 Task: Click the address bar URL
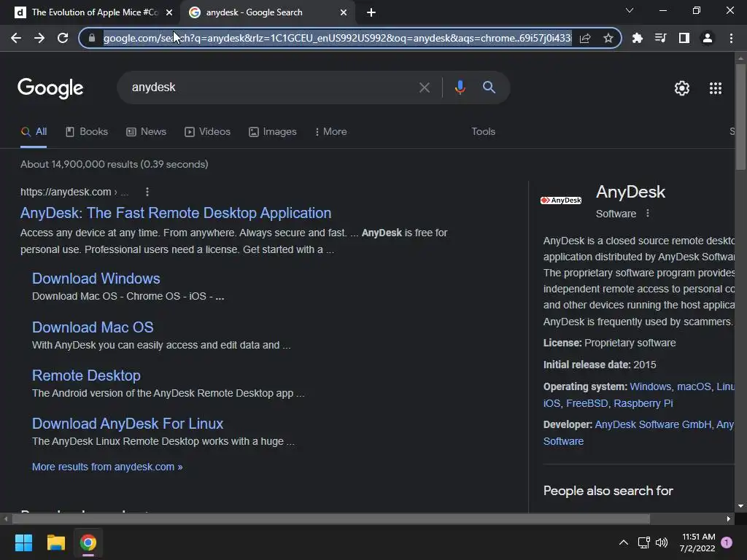(x=337, y=38)
